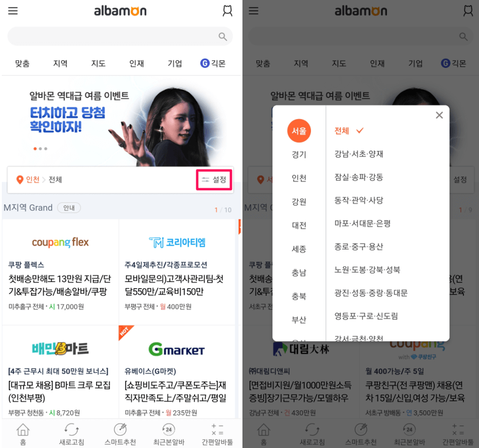
Task: Select 충북 in the region popup
Action: [x=298, y=296]
